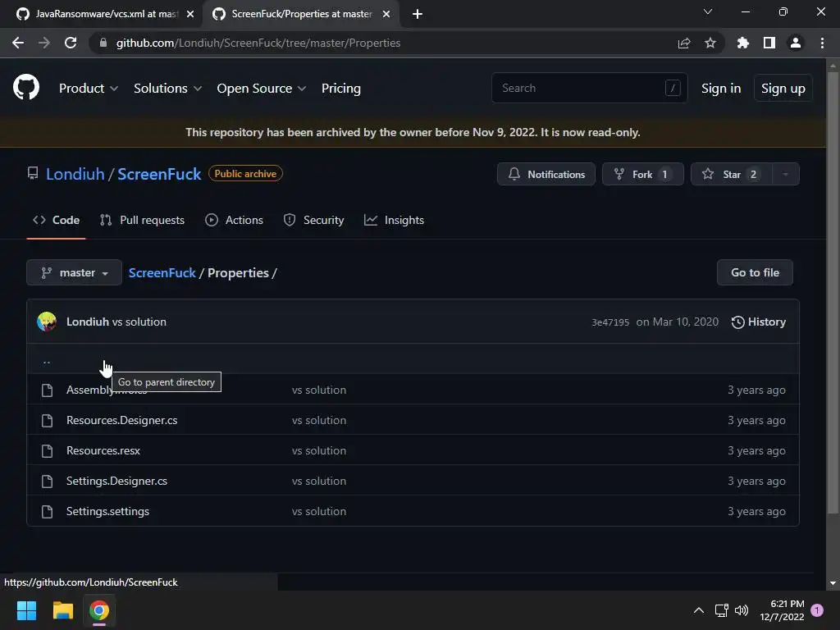Open File Explorer from taskbar
Viewport: 840px width, 630px height.
(62, 610)
